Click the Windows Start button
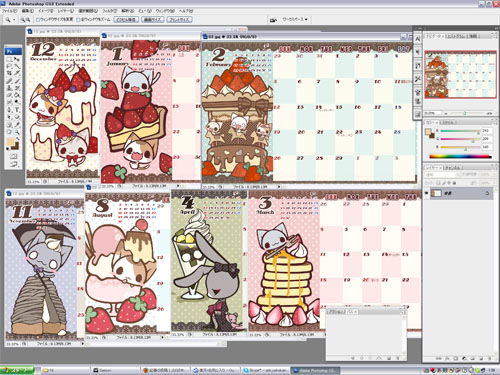Screen dimensions: 500x375 (x=17, y=370)
